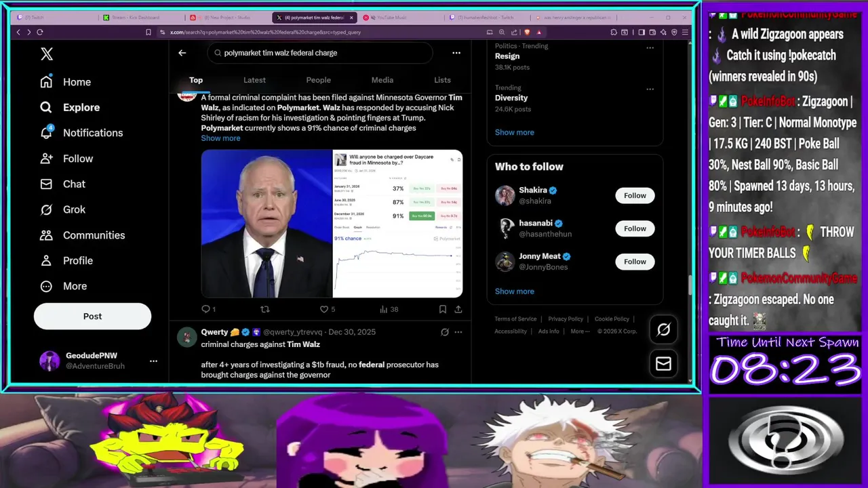This screenshot has width=868, height=488.
Task: Open more options for Resign trend
Action: [650, 47]
